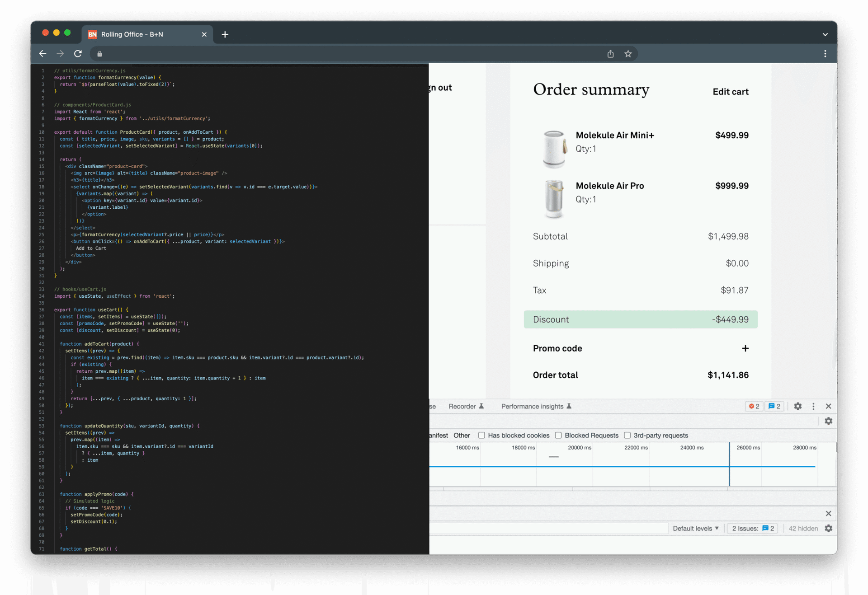
Task: Click the Sign out link
Action: (440, 88)
